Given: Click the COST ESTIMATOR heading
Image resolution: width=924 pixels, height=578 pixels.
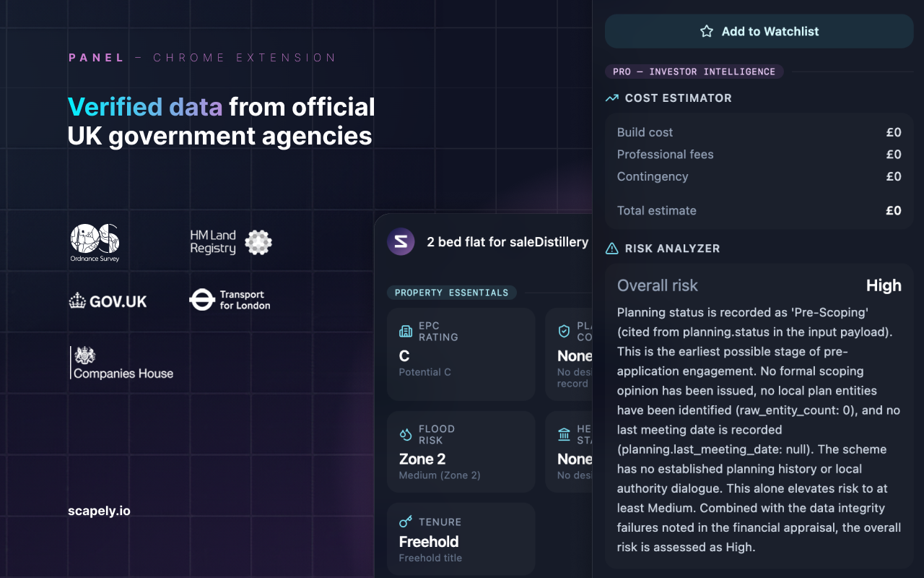Looking at the screenshot, I should (x=679, y=98).
